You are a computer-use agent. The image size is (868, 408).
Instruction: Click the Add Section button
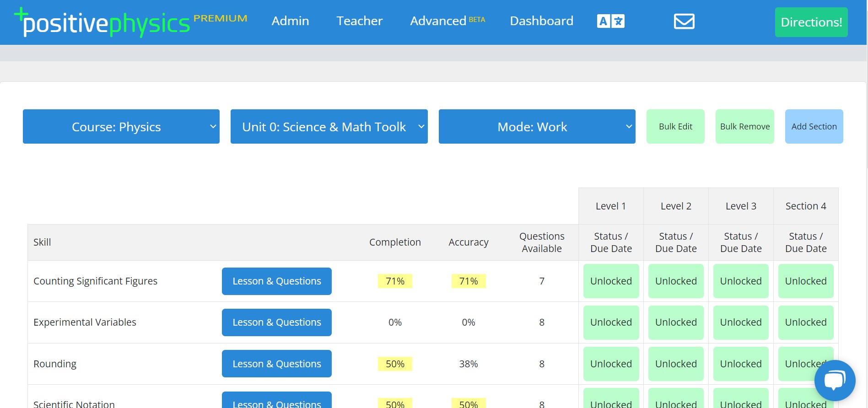(x=814, y=127)
